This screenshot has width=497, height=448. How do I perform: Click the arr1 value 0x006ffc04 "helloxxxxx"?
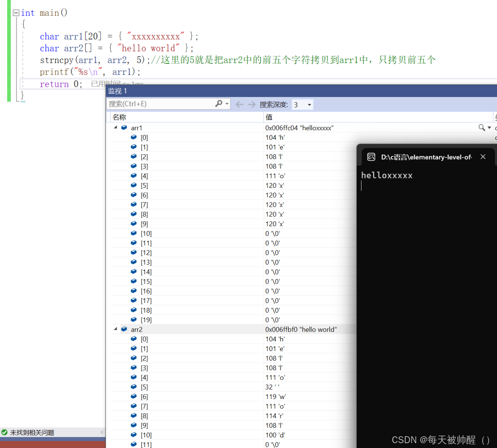pos(299,128)
